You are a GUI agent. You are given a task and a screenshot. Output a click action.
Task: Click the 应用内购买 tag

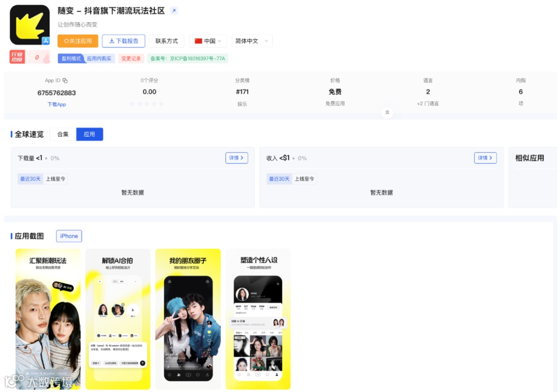point(99,59)
